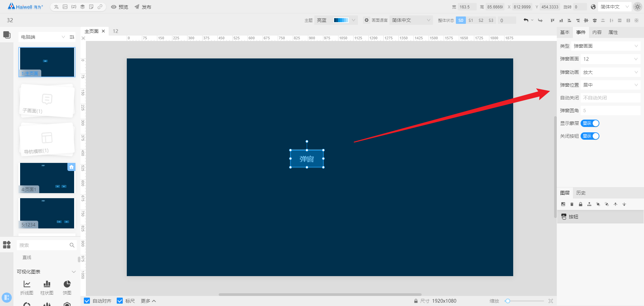The image size is (644, 306).
Task: Uncheck the 标尺 checkbox
Action: pos(120,301)
